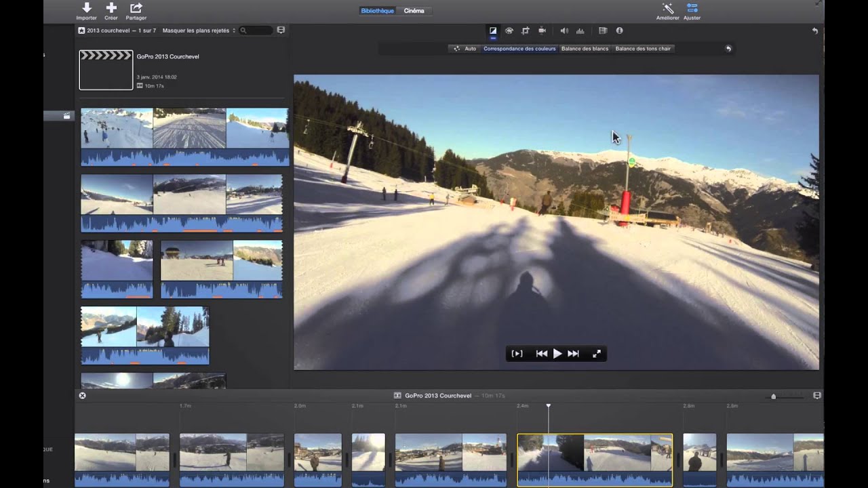Image resolution: width=868 pixels, height=488 pixels.
Task: Click the browser search field
Action: coord(256,30)
